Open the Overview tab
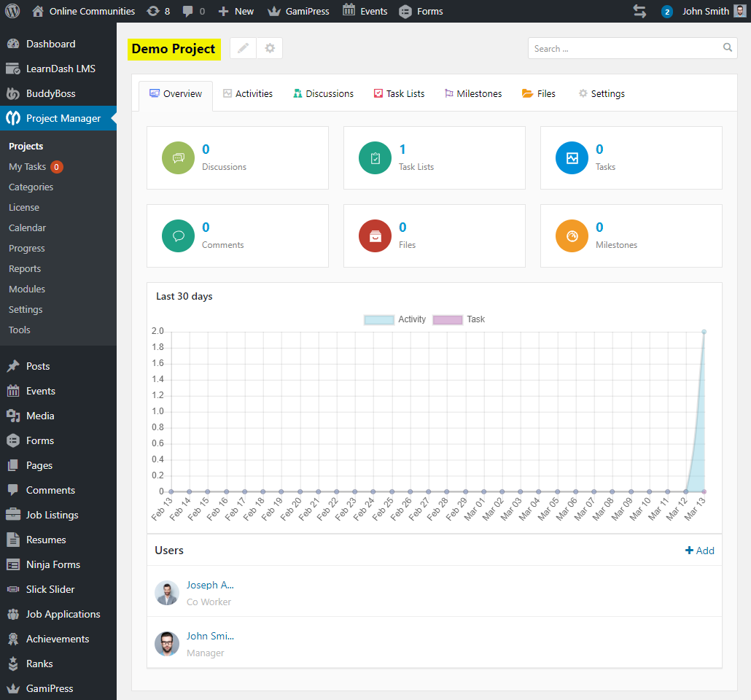 click(x=176, y=93)
